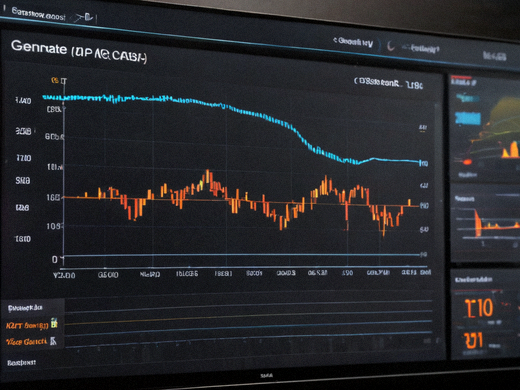Image resolution: width=520 pixels, height=390 pixels.
Task: Open the top right mini chart panel
Action: pos(484,128)
